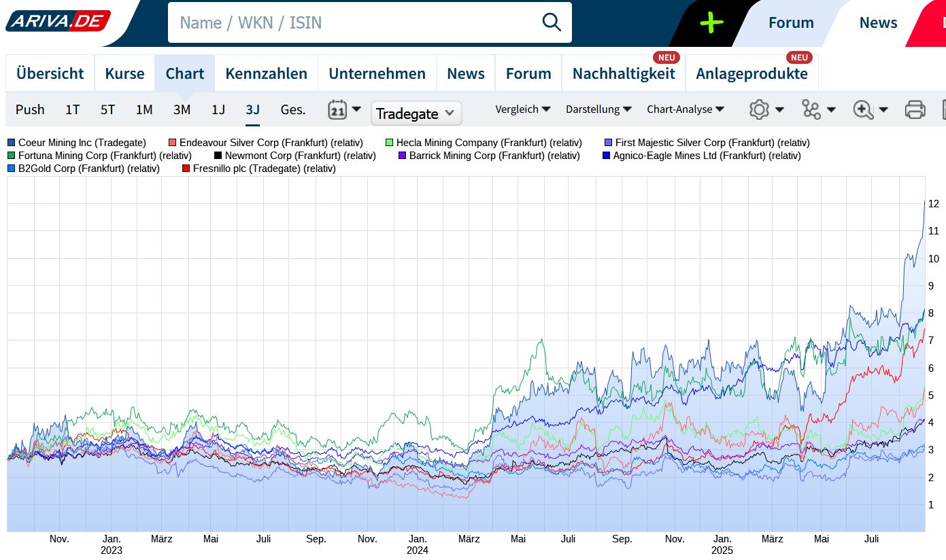Open News in the top header
Viewport: 946px width, 560px height.
click(878, 22)
